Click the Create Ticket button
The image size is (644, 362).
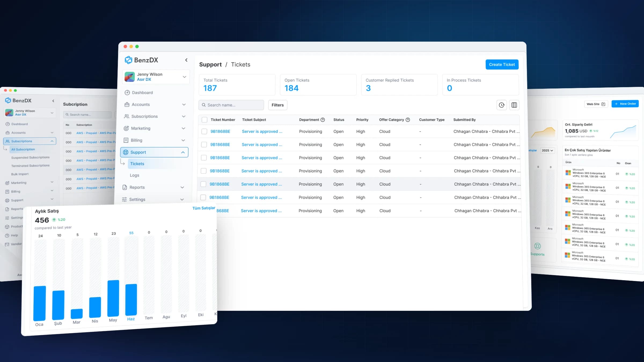[502, 64]
